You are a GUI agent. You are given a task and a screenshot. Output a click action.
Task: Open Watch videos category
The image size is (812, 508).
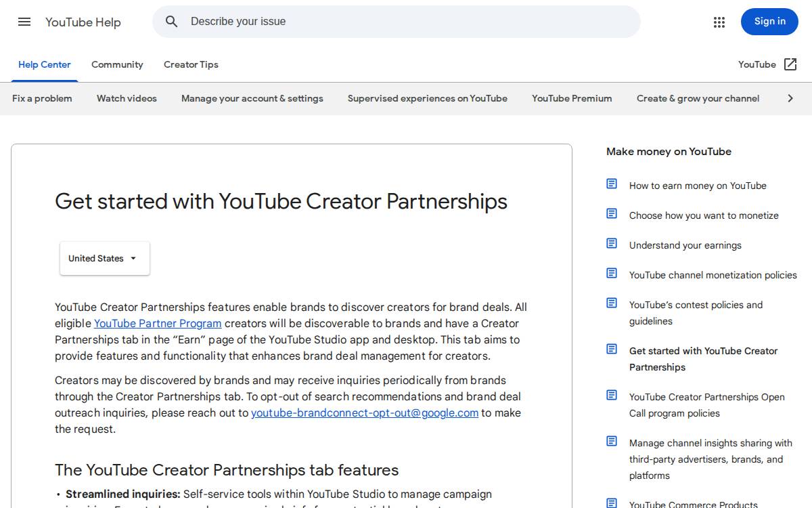tap(127, 98)
